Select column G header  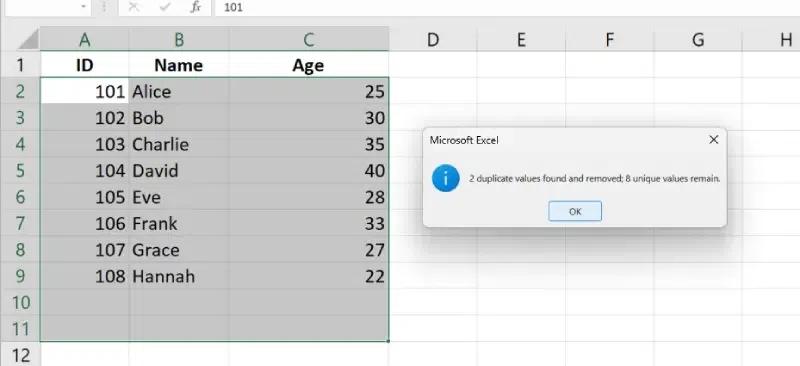point(698,39)
